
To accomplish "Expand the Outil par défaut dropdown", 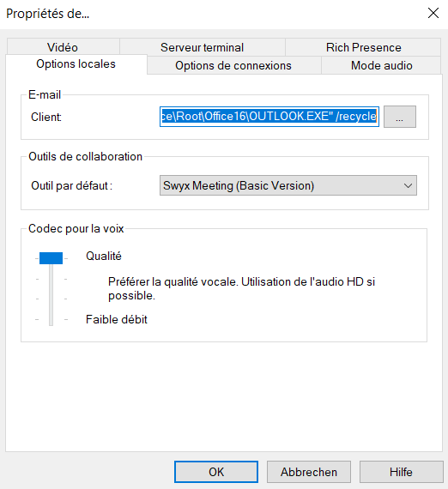I will pos(288,185).
